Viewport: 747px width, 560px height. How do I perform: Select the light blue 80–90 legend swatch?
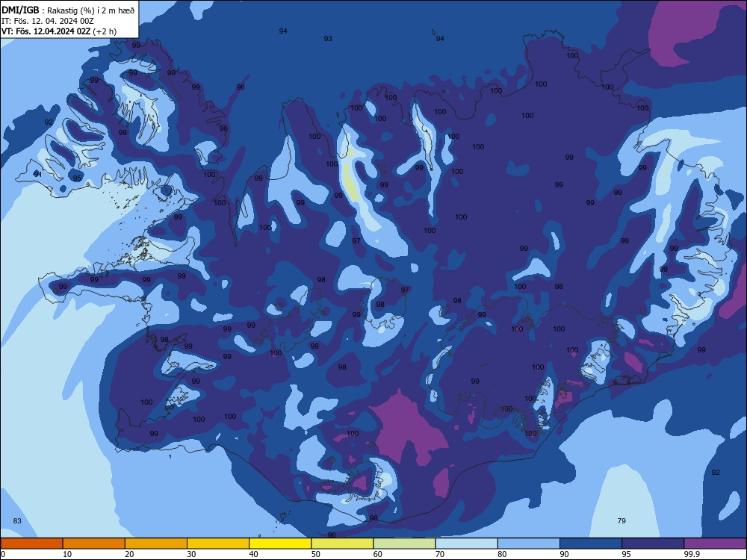point(529,544)
